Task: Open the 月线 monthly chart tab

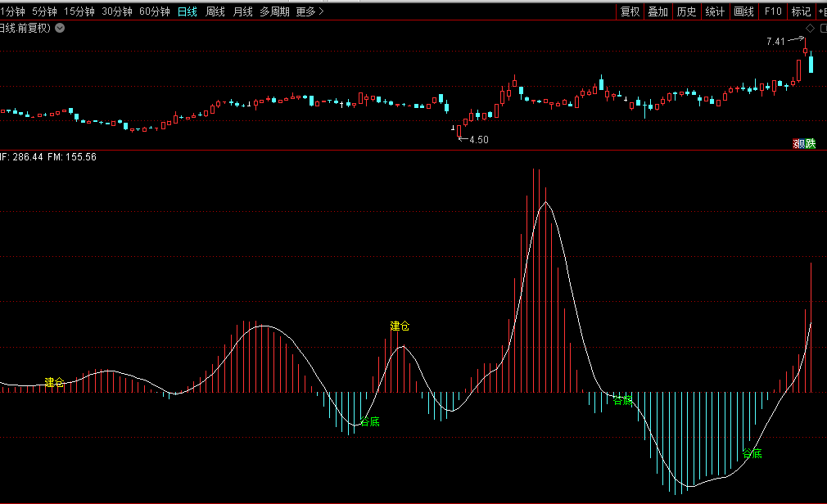Action: (x=242, y=11)
